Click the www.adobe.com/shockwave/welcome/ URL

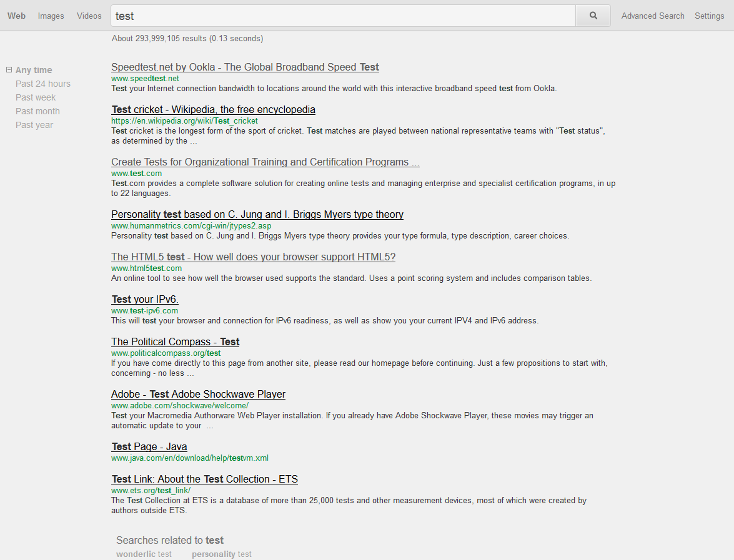(180, 406)
